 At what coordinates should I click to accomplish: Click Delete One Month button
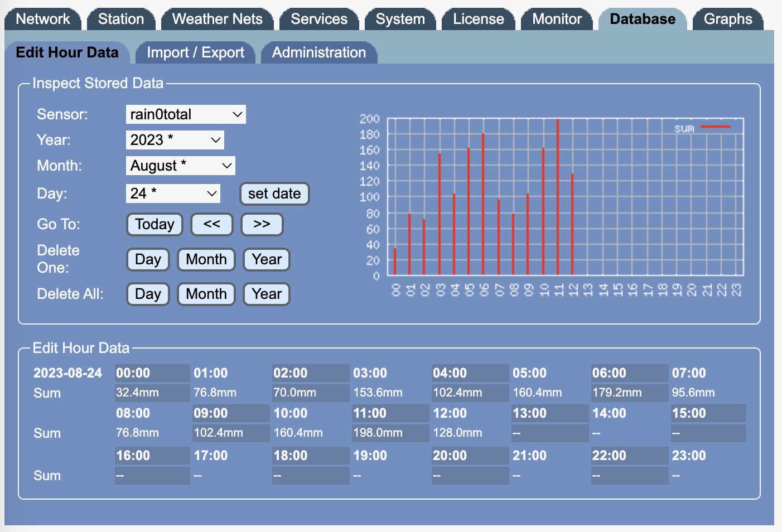pos(206,259)
